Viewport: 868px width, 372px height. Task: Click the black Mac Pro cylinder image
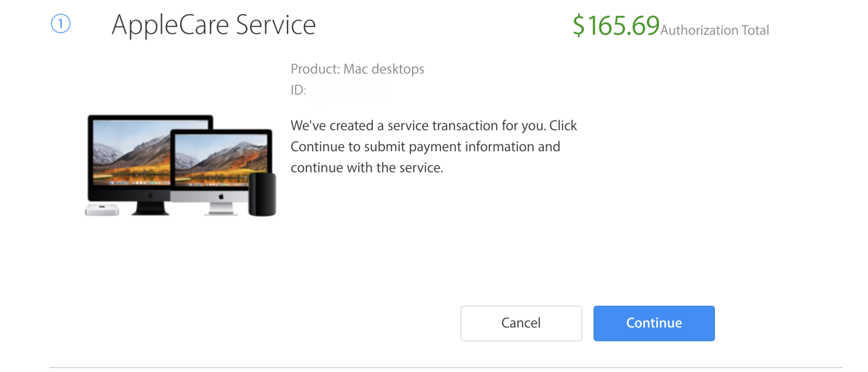click(262, 194)
